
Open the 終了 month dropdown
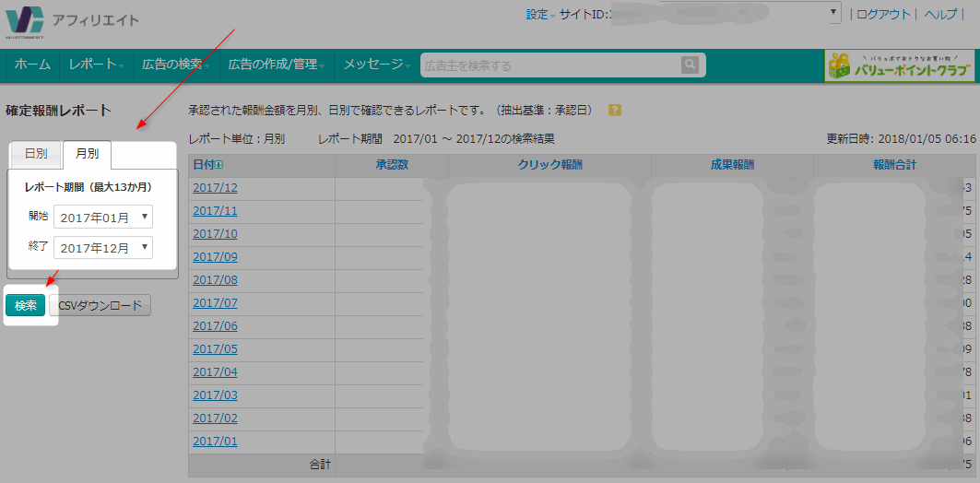coord(102,248)
